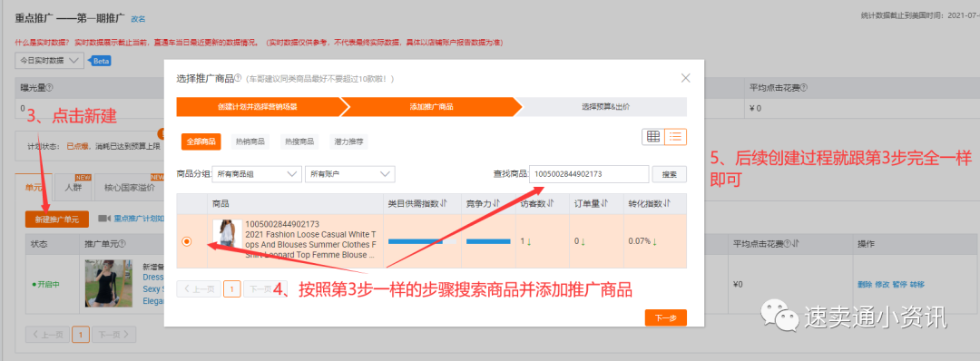
Task: Select the 潜力推荐 filter tab
Action: click(x=348, y=141)
